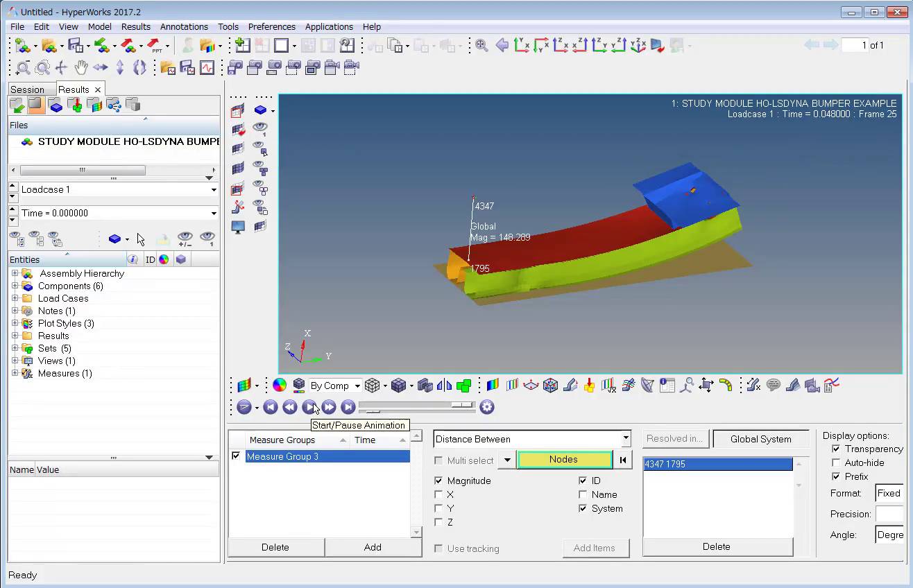Screen dimensions: 913x588
Task: Click the Start/Pause Animation button
Action: [x=309, y=407]
